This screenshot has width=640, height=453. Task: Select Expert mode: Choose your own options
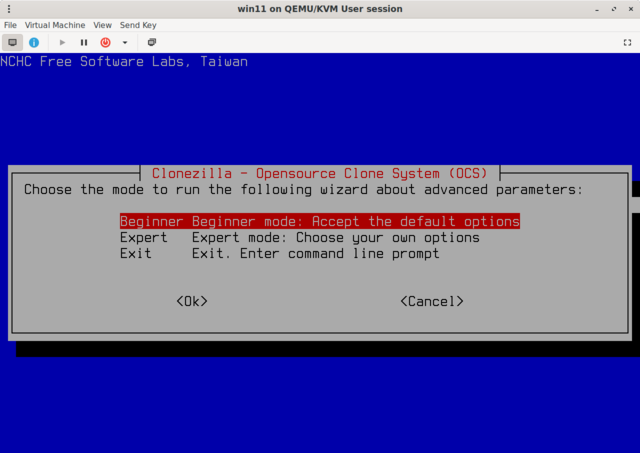[299, 238]
